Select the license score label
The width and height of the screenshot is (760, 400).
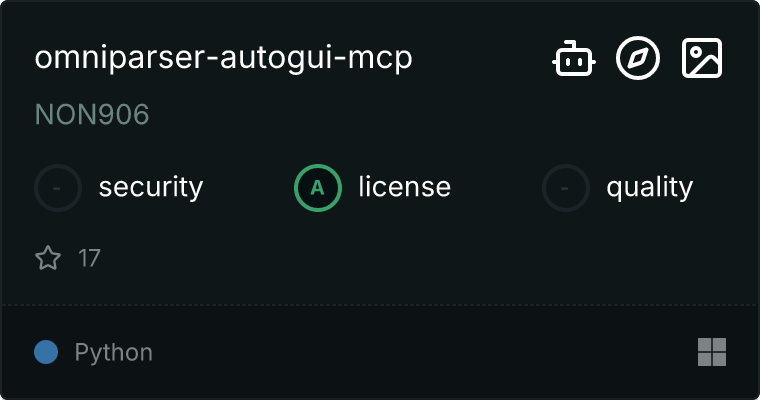(405, 188)
